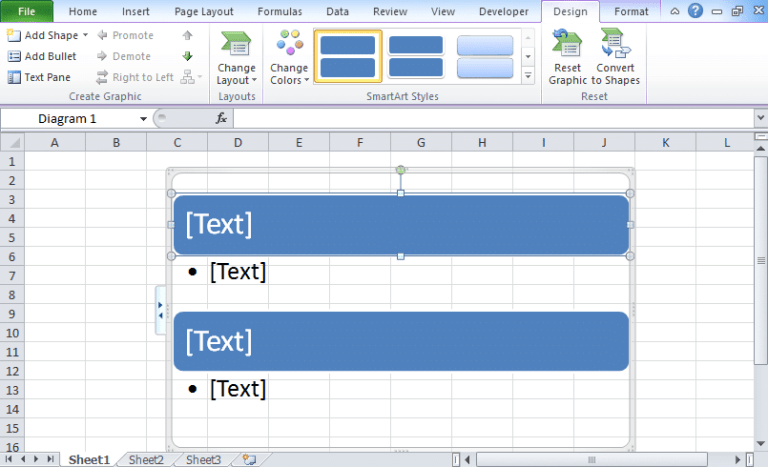
Task: Select the light blue third SmartArt style
Action: point(485,56)
